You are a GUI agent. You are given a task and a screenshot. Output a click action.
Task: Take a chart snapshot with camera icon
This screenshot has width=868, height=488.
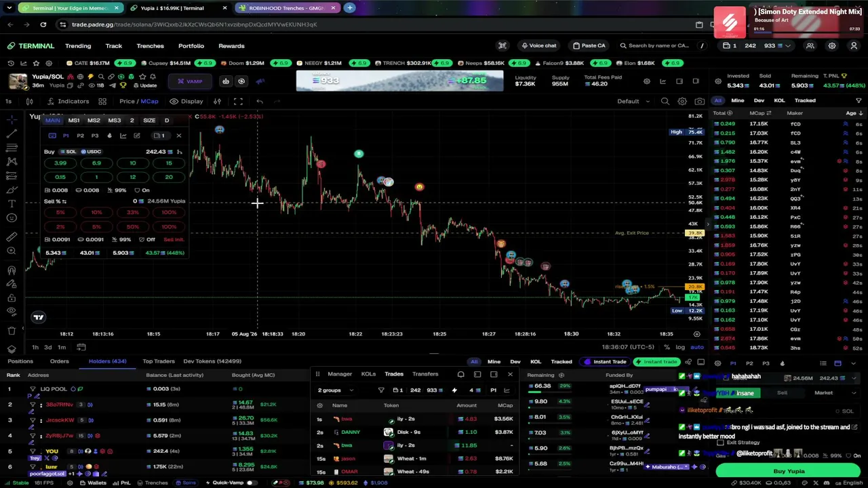pos(699,102)
